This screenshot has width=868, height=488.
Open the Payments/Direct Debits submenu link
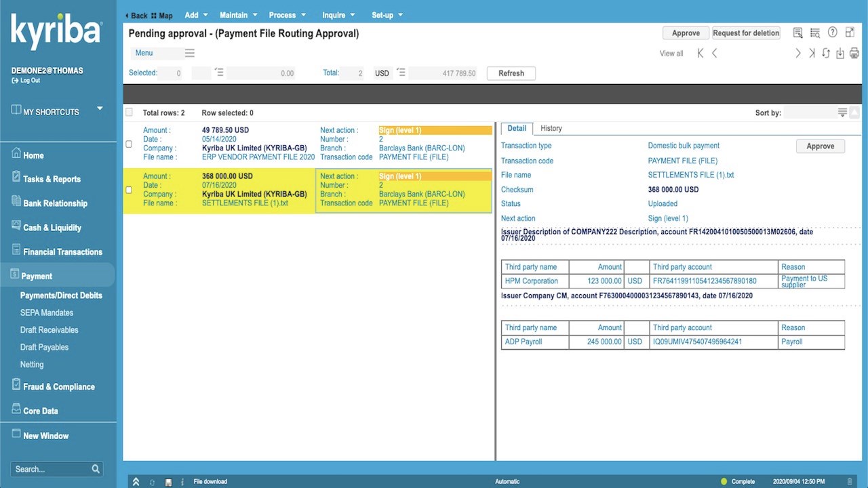[x=61, y=296]
